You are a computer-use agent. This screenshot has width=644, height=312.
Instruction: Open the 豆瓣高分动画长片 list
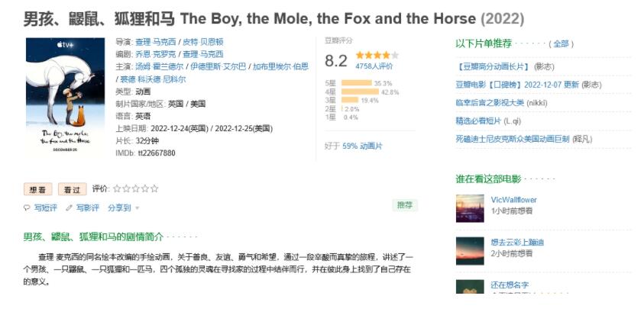pyautogui.click(x=493, y=66)
